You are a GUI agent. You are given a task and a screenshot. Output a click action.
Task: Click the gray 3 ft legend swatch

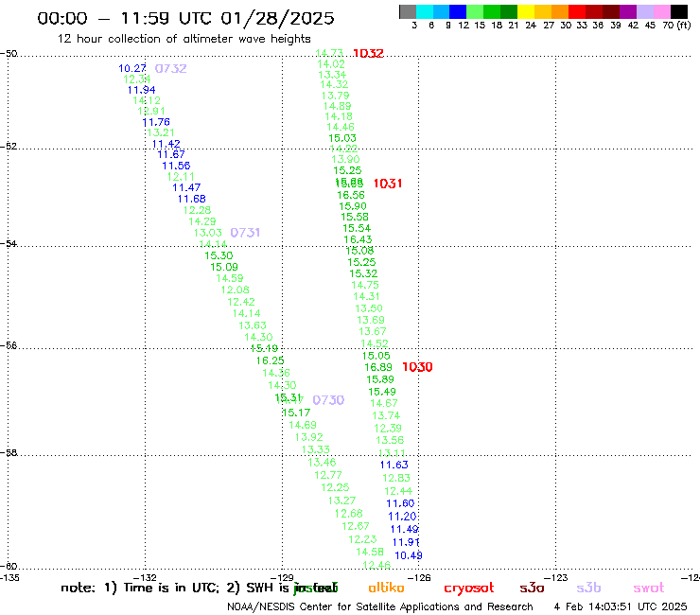408,11
